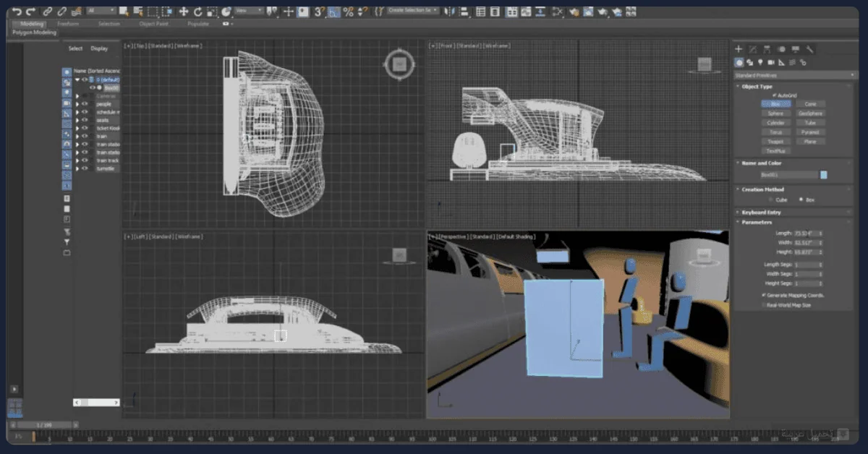This screenshot has width=868, height=454.
Task: Select the Geometry category sphere icon
Action: tap(739, 62)
